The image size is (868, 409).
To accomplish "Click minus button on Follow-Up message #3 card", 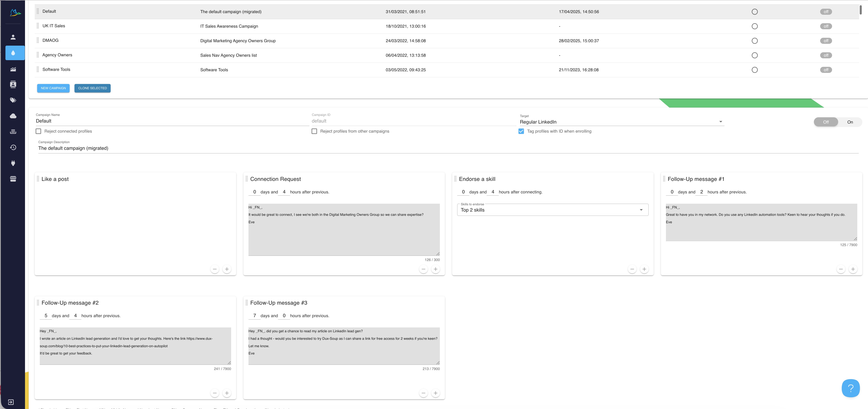I will tap(424, 393).
